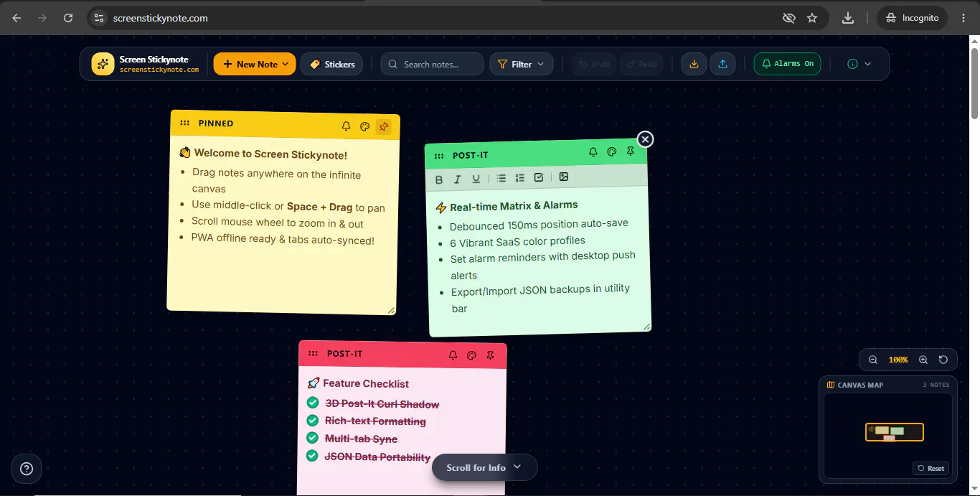Click the Feature Checklist heading

click(366, 383)
